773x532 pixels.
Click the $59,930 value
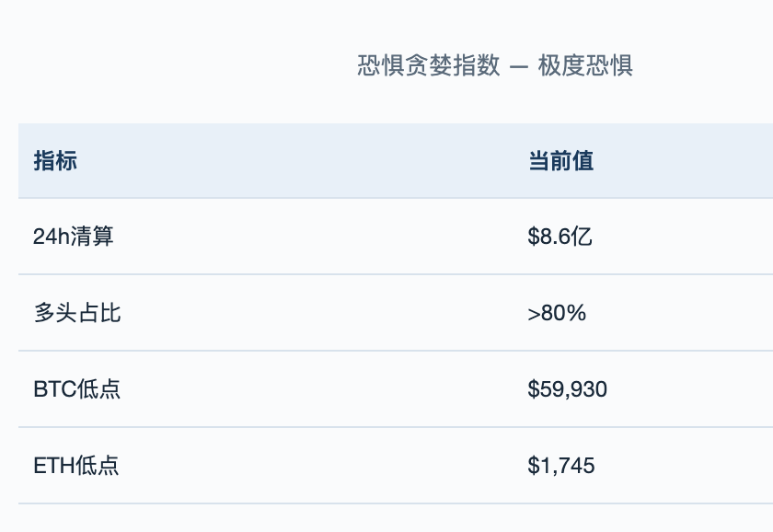click(567, 389)
